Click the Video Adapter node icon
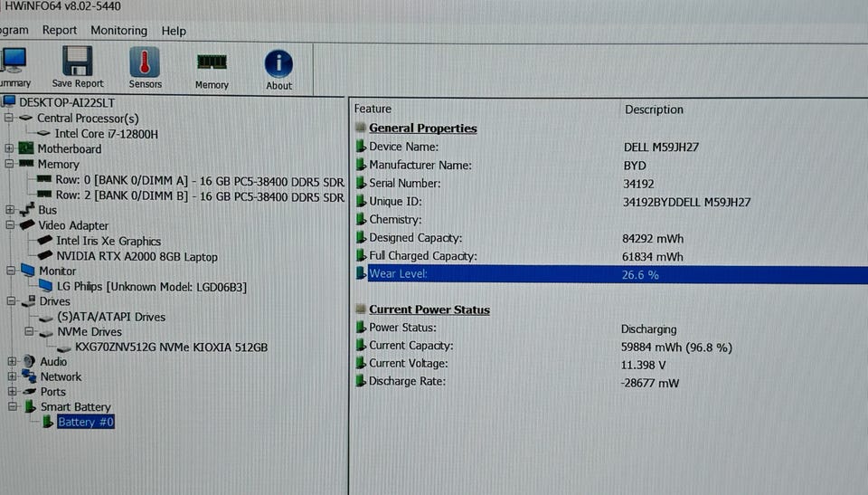 tap(27, 225)
